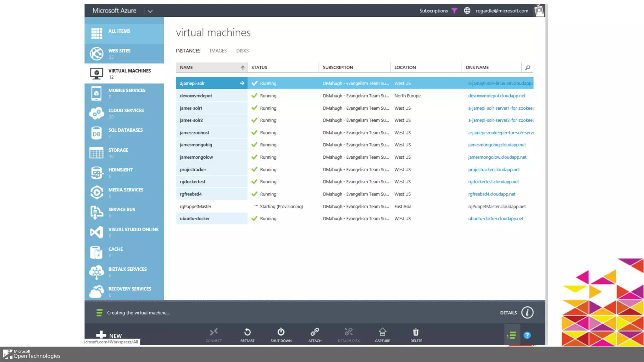Open the help question mark icon

coord(527,335)
